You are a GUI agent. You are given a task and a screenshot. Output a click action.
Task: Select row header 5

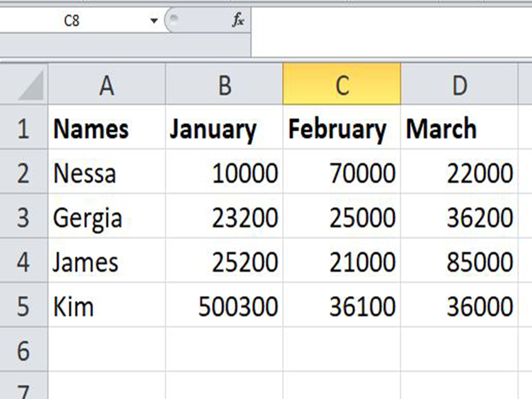pyautogui.click(x=23, y=306)
